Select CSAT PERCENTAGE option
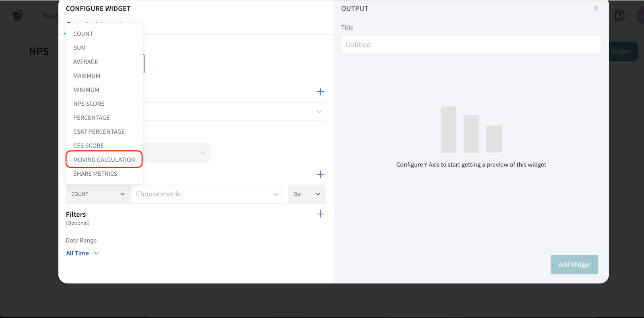 click(x=99, y=132)
